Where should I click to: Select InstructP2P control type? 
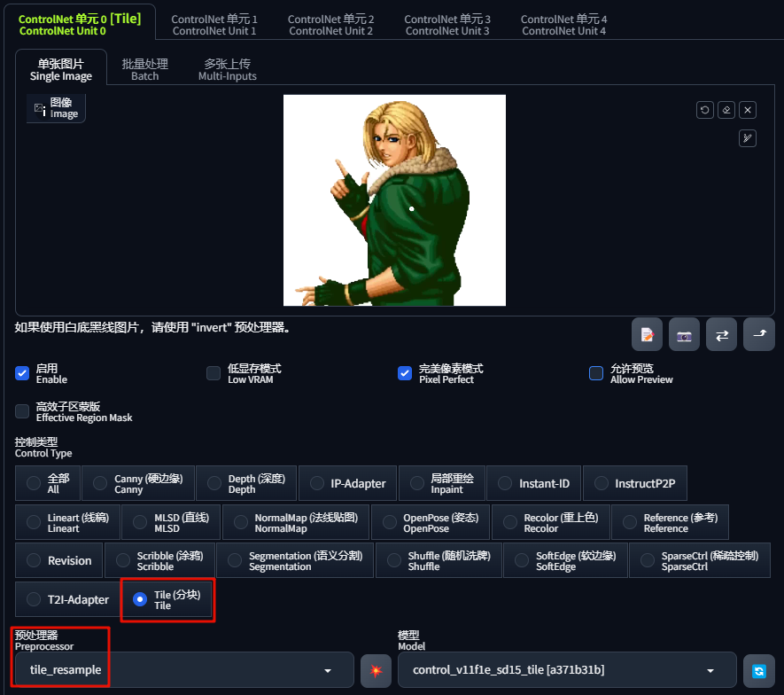(635, 483)
